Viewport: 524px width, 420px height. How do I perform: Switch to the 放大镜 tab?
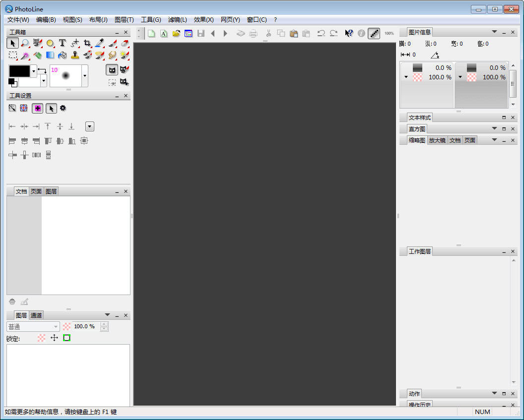(437, 140)
